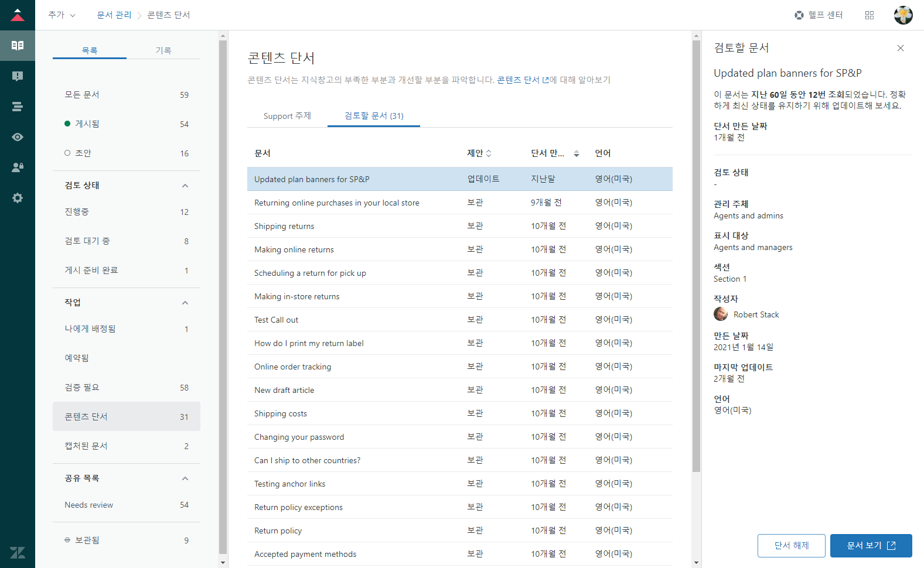The height and width of the screenshot is (568, 924).
Task: Select the New draft article row
Action: pyautogui.click(x=460, y=390)
